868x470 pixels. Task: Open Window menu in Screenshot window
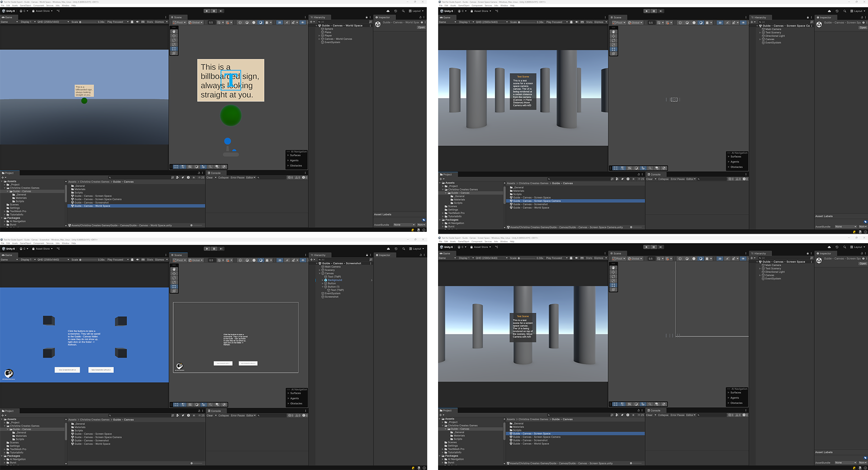pos(66,243)
